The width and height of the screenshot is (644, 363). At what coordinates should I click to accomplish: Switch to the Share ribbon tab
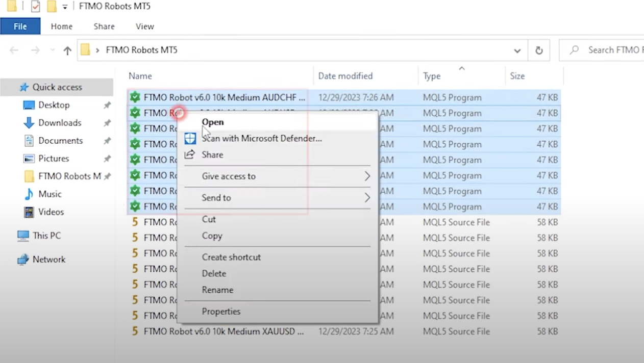(104, 26)
